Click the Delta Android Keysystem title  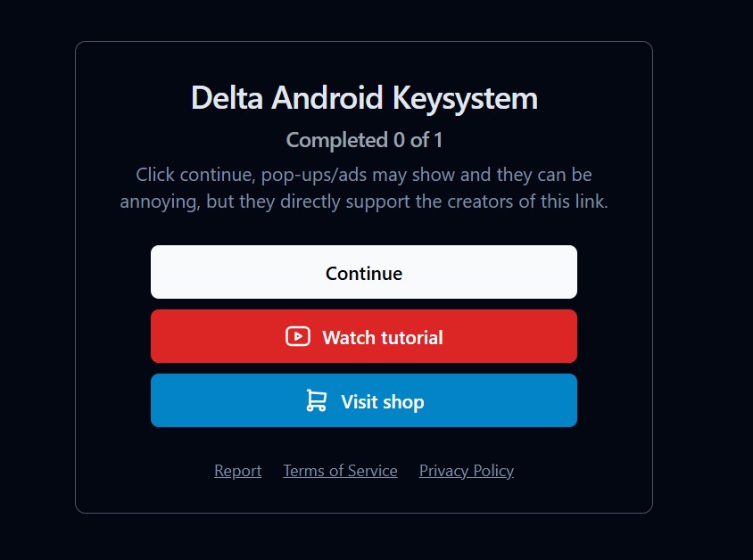pos(364,97)
